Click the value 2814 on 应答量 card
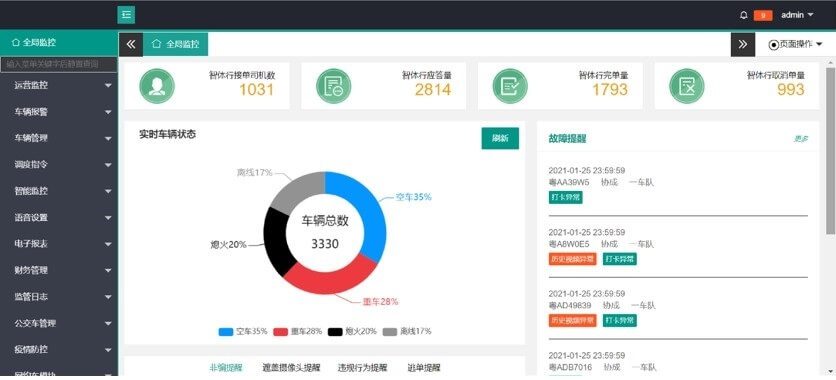Screen dimensions: 836x380 point(433,90)
